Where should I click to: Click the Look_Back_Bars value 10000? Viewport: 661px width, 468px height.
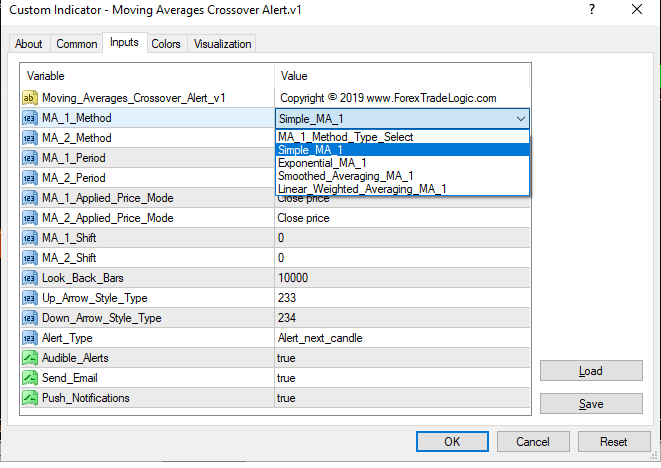[292, 278]
